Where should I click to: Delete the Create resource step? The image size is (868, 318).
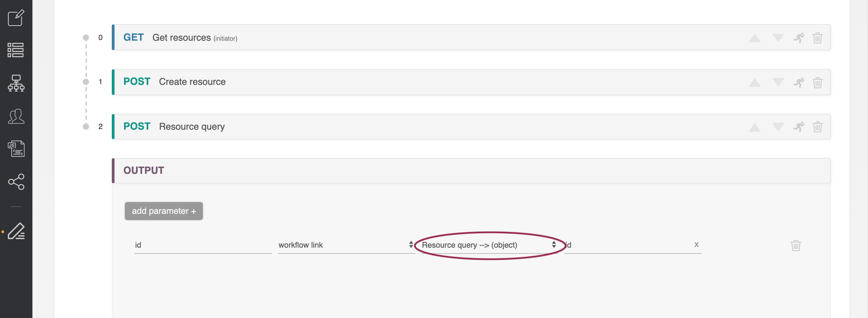point(817,82)
